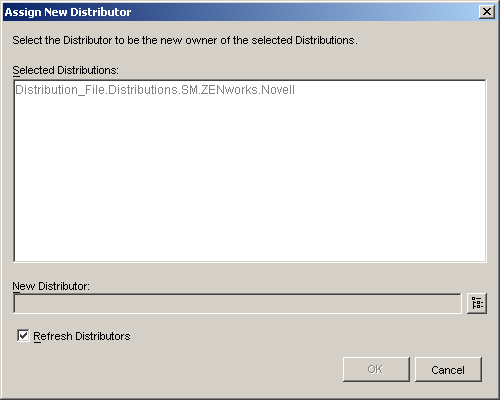The height and width of the screenshot is (400, 500).
Task: Close the Assign New Distributor window
Action: [x=487, y=12]
